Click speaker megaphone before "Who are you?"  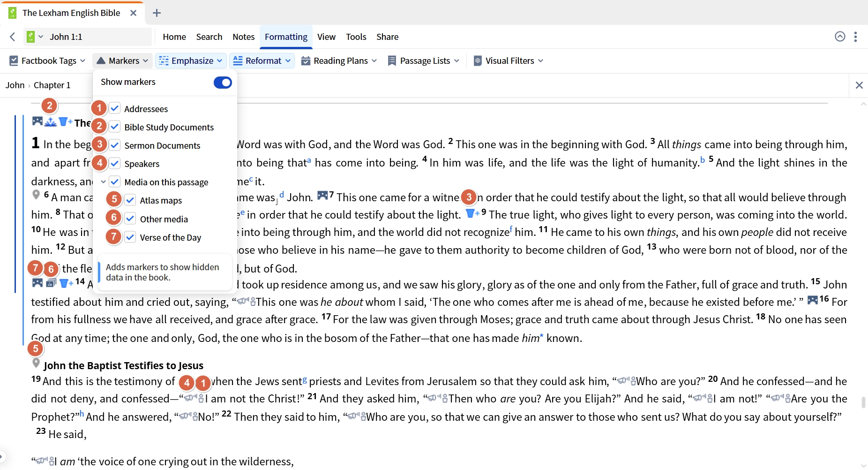pyautogui.click(x=623, y=380)
